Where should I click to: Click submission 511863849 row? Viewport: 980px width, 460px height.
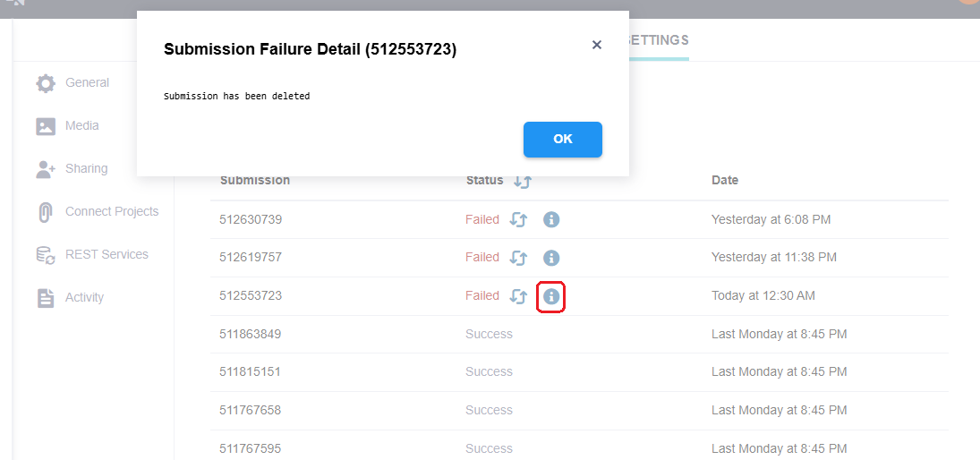(x=579, y=335)
